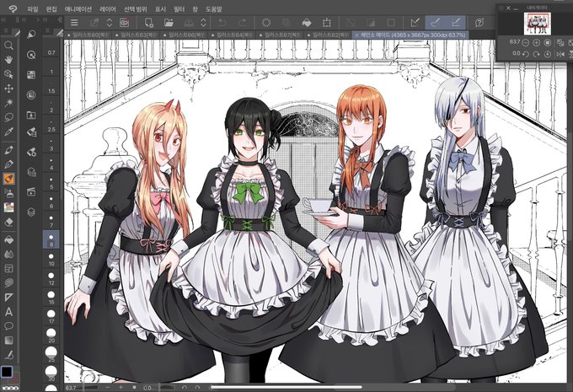Switch to the 일러스트62 canvas tab
The height and width of the screenshot is (392, 573).
(327, 35)
